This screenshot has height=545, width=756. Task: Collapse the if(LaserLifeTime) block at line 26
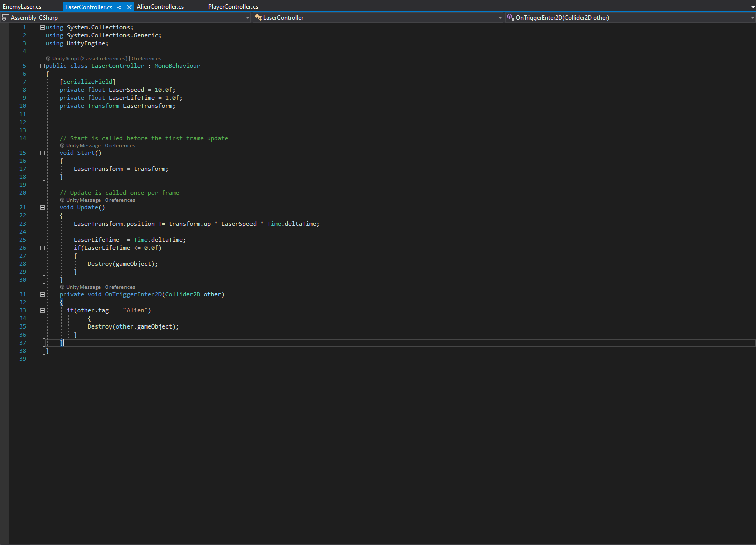coord(42,248)
